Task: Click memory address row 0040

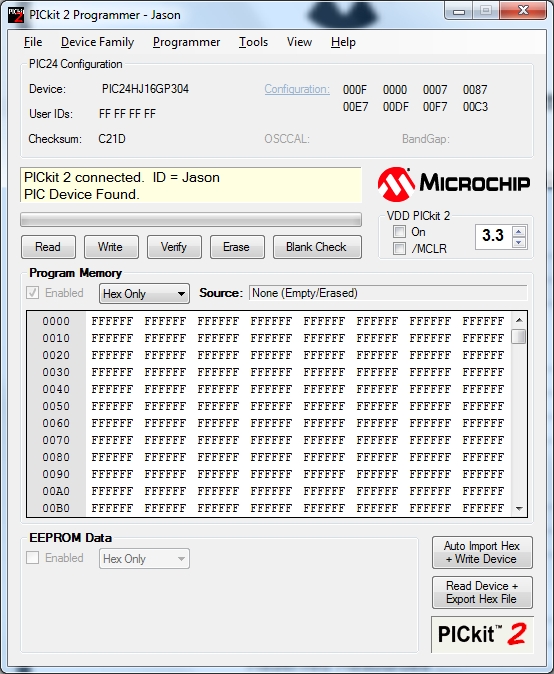Action: click(x=56, y=389)
